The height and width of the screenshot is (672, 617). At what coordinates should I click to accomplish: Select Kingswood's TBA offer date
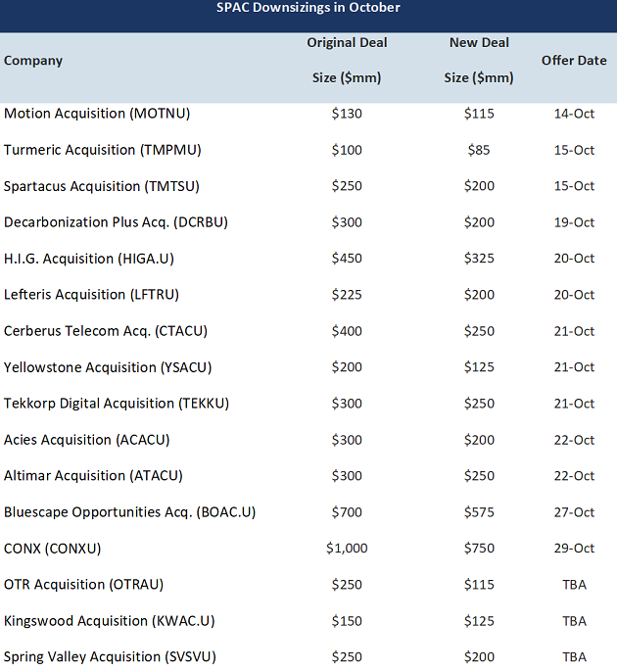pyautogui.click(x=574, y=621)
